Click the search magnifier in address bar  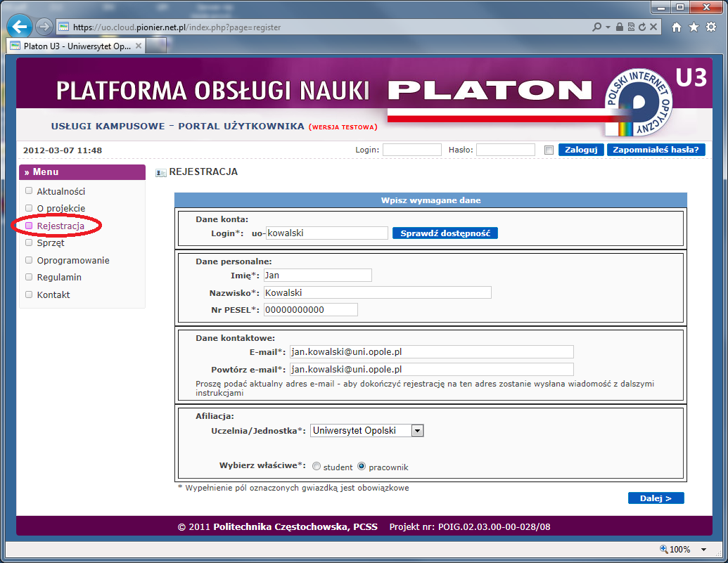pyautogui.click(x=597, y=27)
